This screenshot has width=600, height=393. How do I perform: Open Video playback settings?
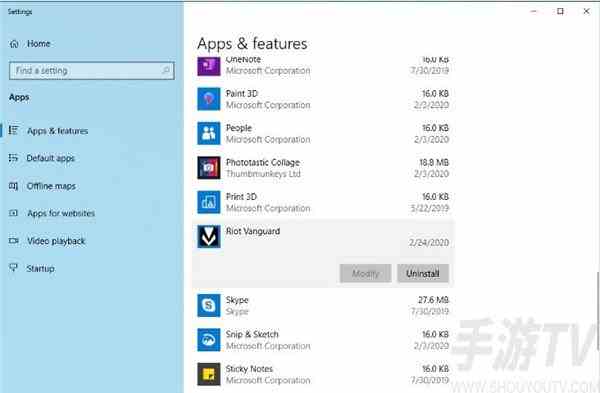47,241
